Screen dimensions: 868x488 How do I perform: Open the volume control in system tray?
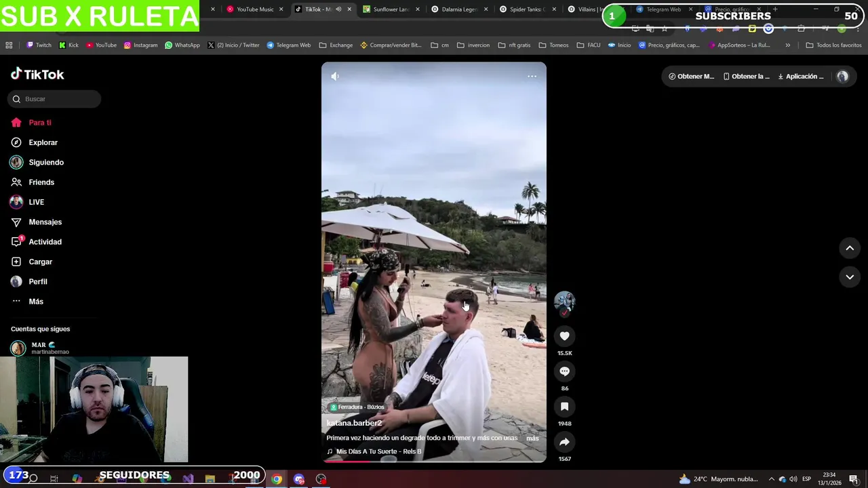click(793, 479)
